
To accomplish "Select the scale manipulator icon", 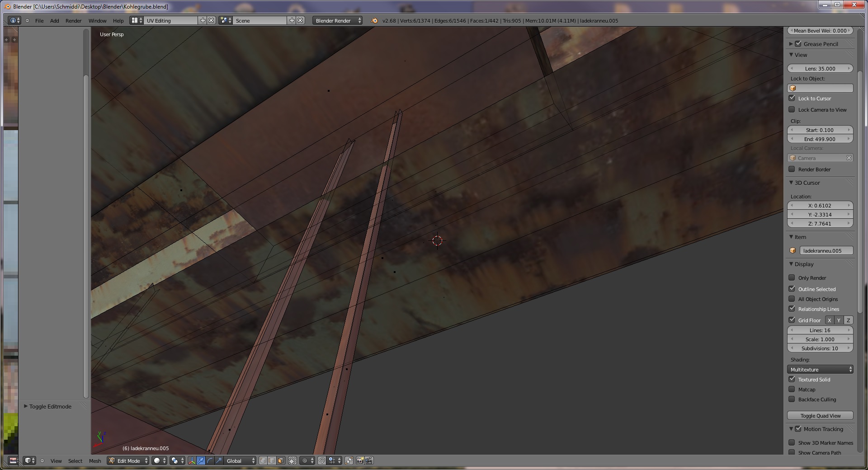I will click(x=219, y=461).
